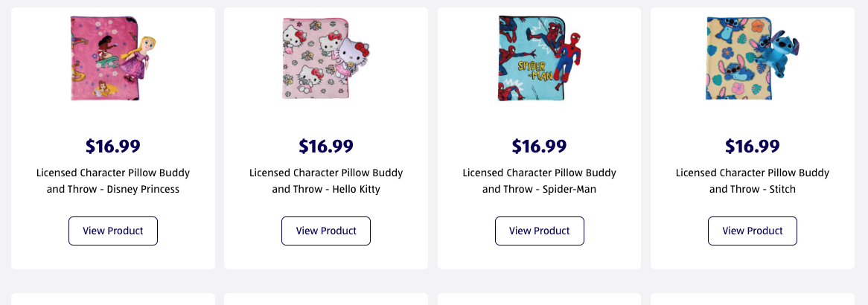Click the $16.99 price on Spider-Man card
Viewport: 868px width, 305px height.
[539, 146]
